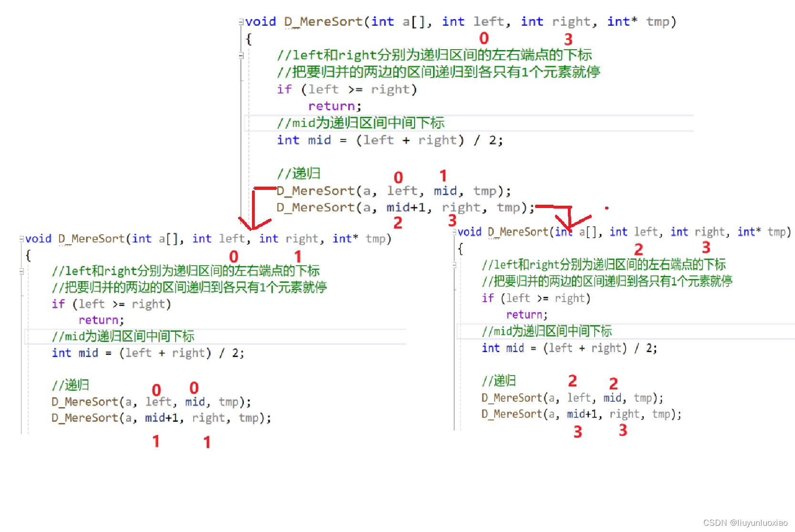Click '//left和right分别为...' comment in lower-right snippet
Screen dimensions: 795x532
(604, 265)
